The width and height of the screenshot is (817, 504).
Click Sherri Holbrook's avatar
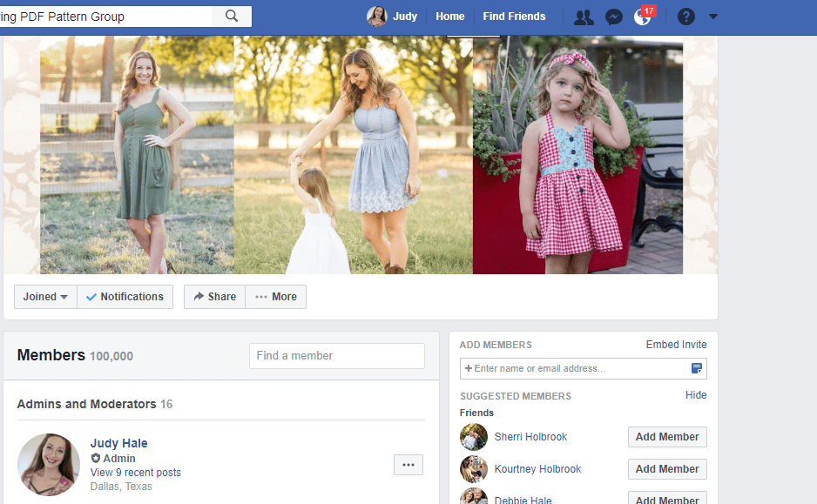[x=474, y=437]
